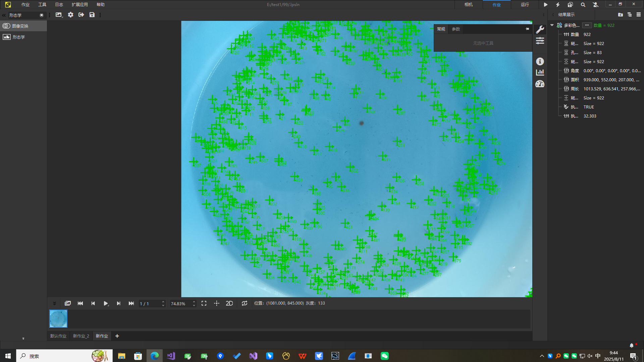Toggle the pin on the 常规 panel
The width and height of the screenshot is (644, 362).
(x=527, y=29)
